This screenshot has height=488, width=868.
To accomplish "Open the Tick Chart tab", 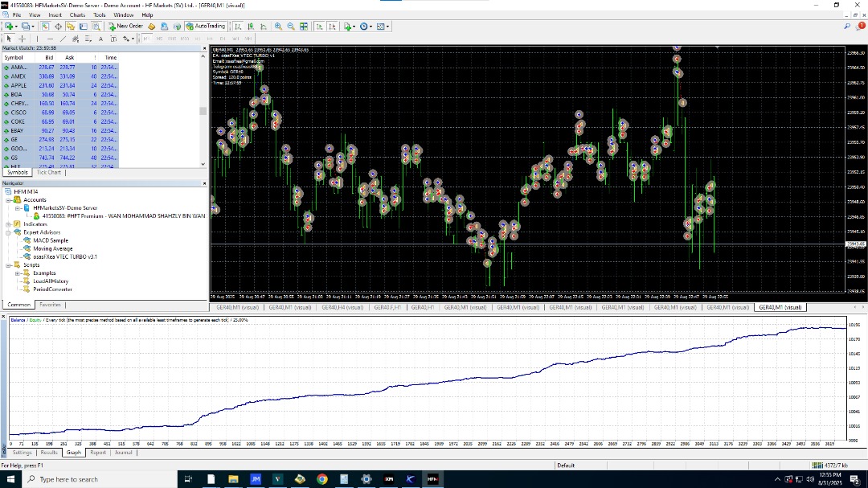I will pos(49,172).
